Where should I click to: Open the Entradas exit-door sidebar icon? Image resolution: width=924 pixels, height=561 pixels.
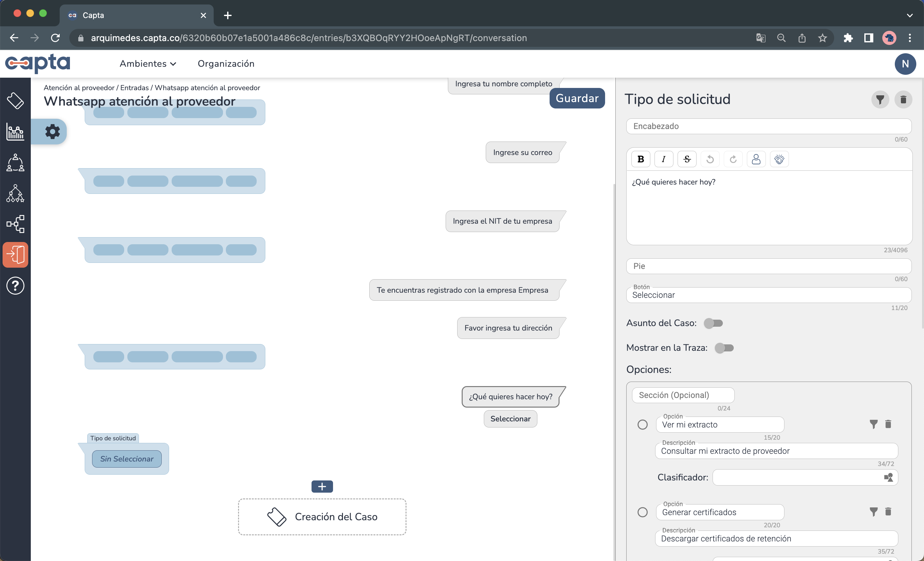(15, 255)
